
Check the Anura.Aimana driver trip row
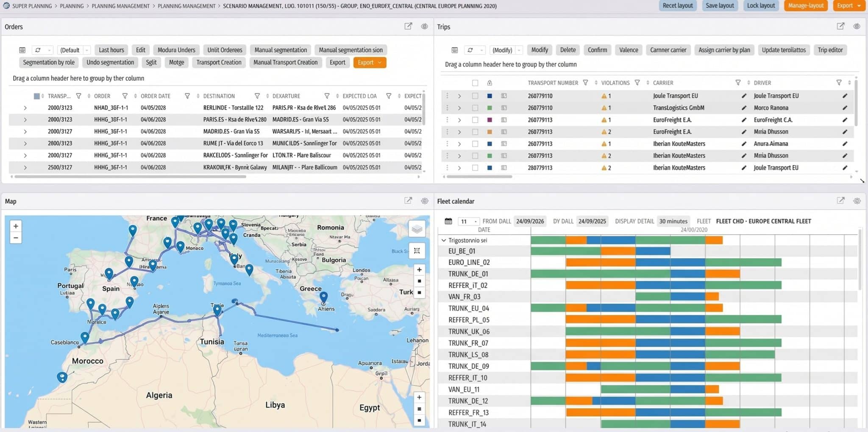tap(475, 144)
